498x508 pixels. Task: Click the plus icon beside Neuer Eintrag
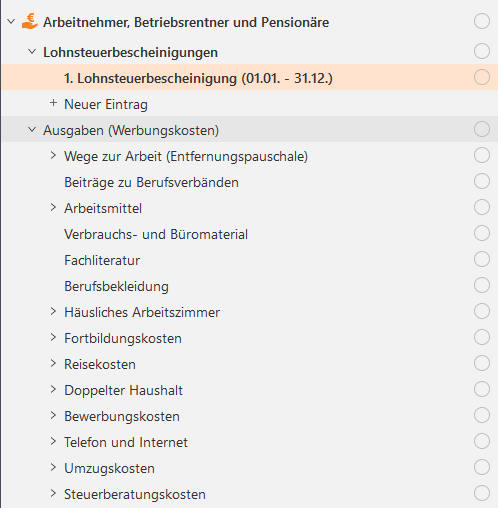click(x=53, y=103)
